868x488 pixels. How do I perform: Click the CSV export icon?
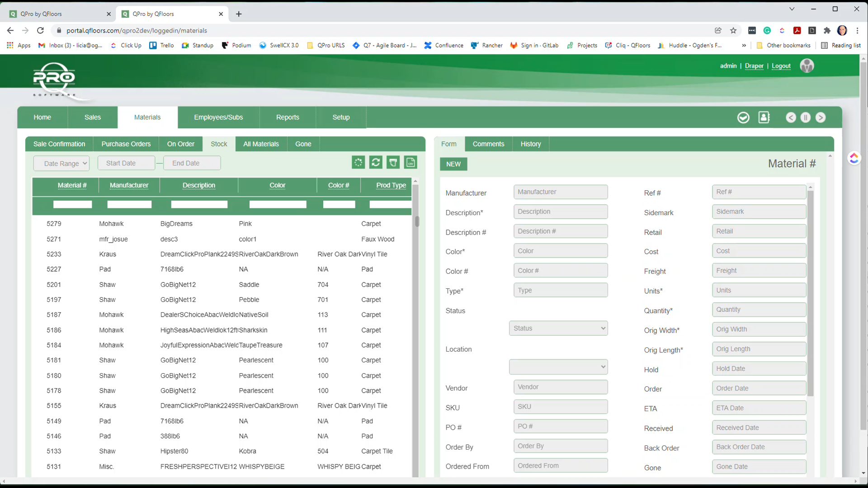[x=410, y=163]
